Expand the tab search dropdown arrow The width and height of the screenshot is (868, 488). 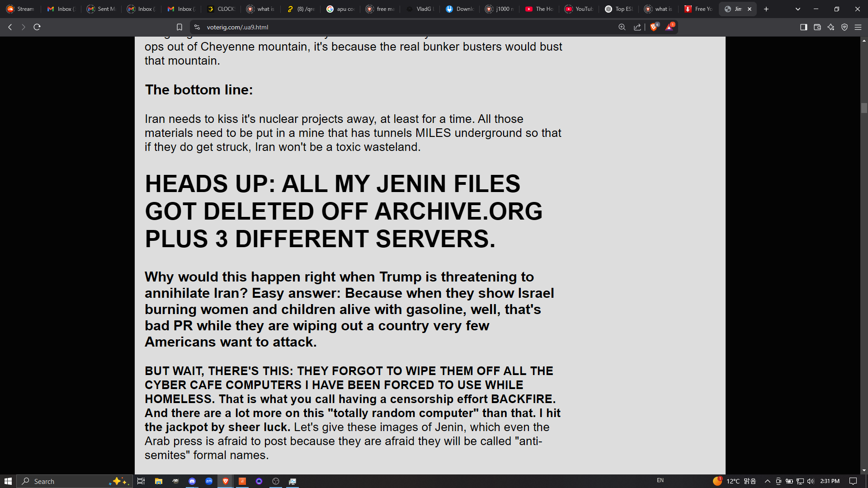point(798,9)
